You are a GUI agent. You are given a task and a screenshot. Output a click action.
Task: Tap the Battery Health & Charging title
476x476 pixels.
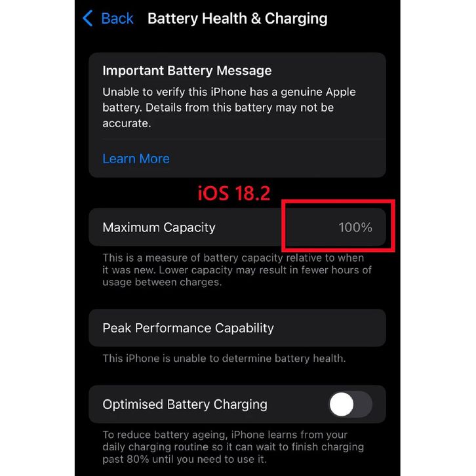(x=237, y=18)
